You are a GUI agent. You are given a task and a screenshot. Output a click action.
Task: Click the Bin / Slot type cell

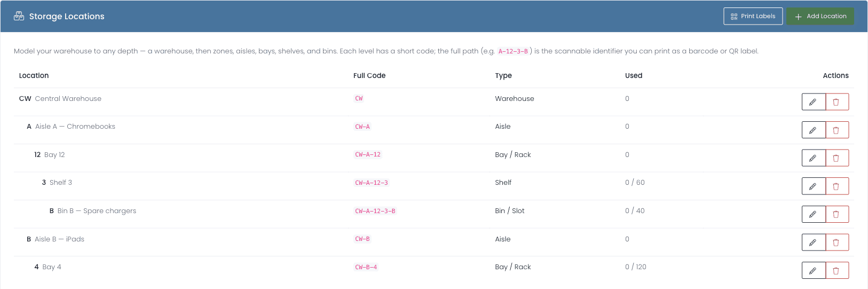pyautogui.click(x=510, y=211)
